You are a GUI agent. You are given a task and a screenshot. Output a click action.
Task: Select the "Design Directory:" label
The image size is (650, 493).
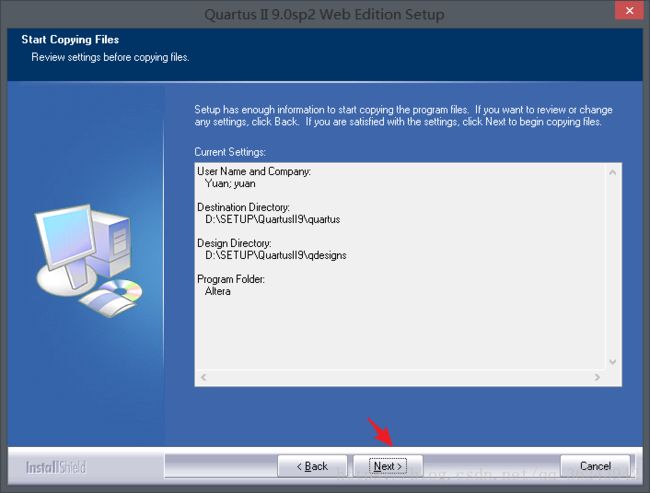[234, 243]
